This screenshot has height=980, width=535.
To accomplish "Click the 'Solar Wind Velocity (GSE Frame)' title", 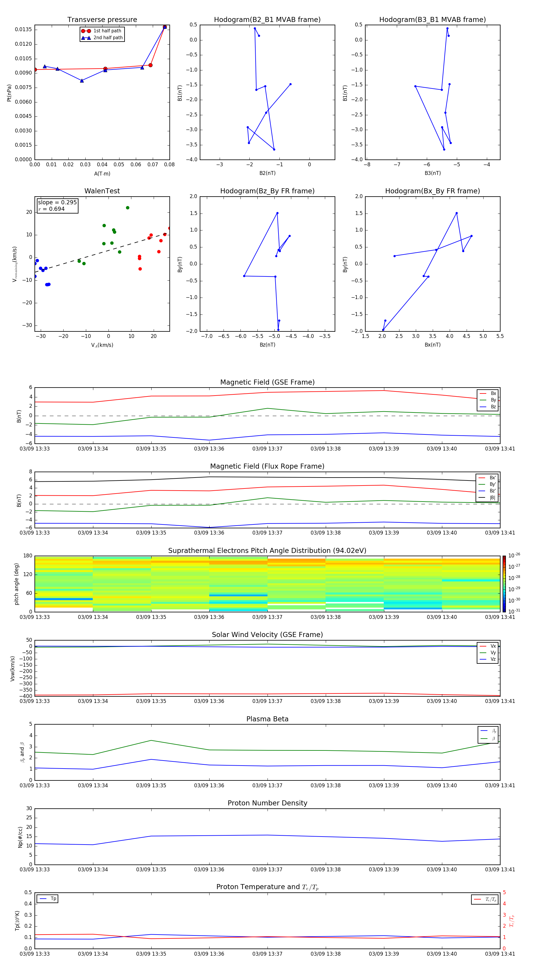I will click(267, 635).
